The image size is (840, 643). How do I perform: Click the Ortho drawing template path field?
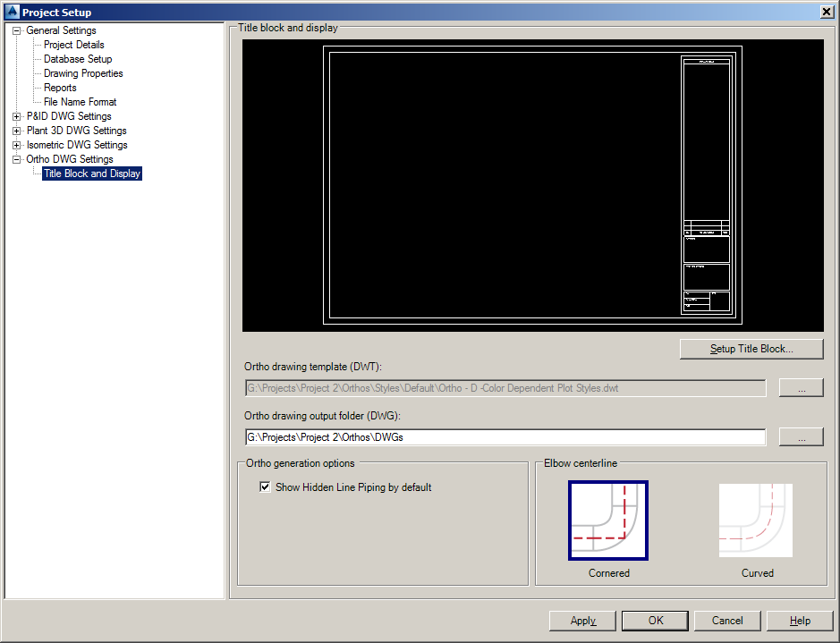[x=505, y=388]
